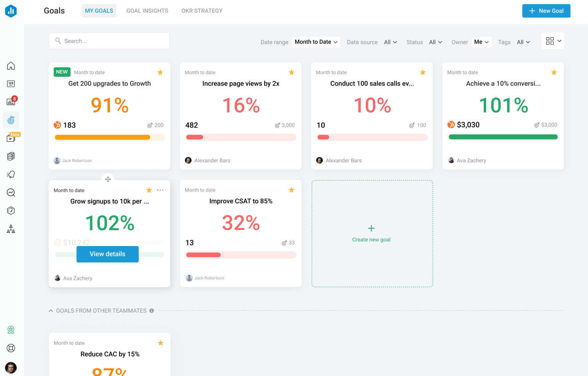Viewport: 588px width, 376px height.
Task: Open the Data sources database icon
Action: point(11,156)
